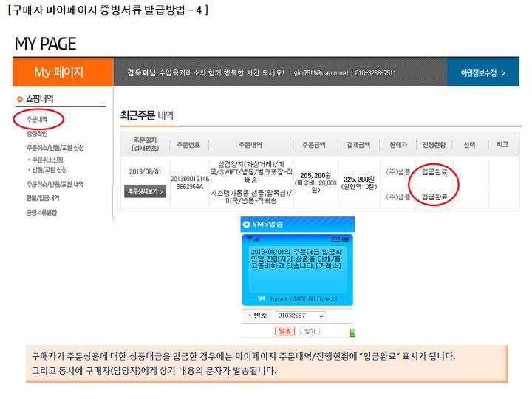Select 환불/입금내역 in the sidebar
This screenshot has width=532, height=399.
pos(43,198)
